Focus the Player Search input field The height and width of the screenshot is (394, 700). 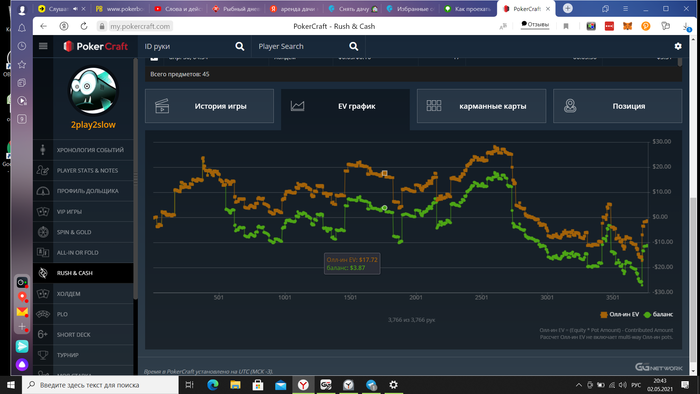pos(301,46)
